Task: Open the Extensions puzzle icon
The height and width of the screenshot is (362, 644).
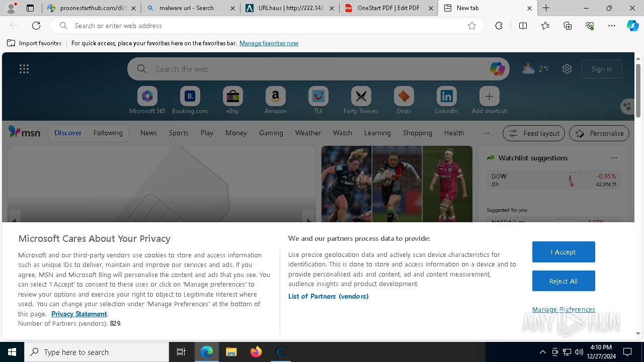Action: pyautogui.click(x=499, y=26)
